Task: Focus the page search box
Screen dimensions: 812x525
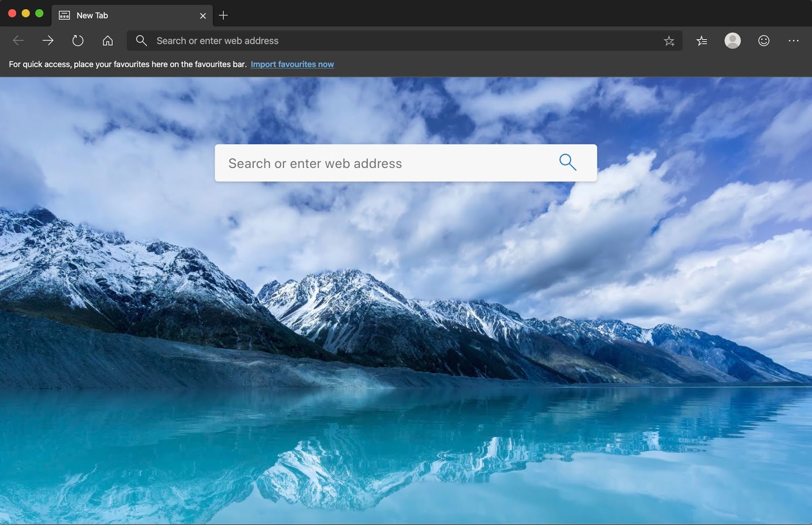Action: click(405, 163)
